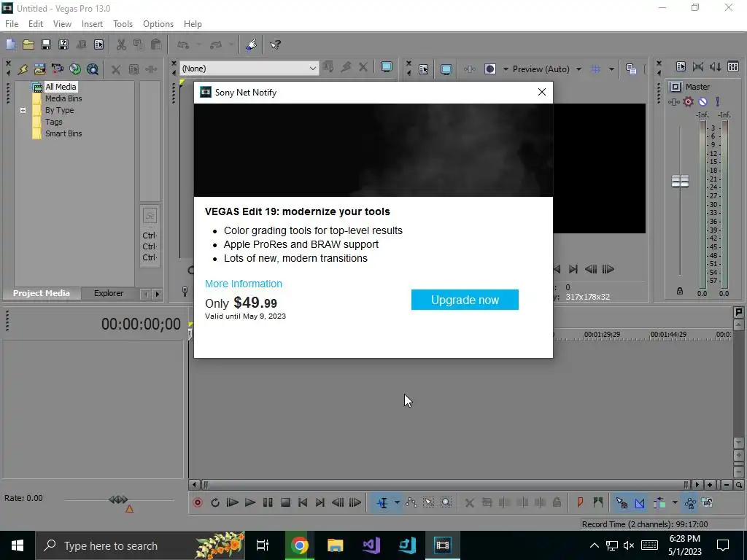Click the Project Media tab right arrow

tap(158, 295)
